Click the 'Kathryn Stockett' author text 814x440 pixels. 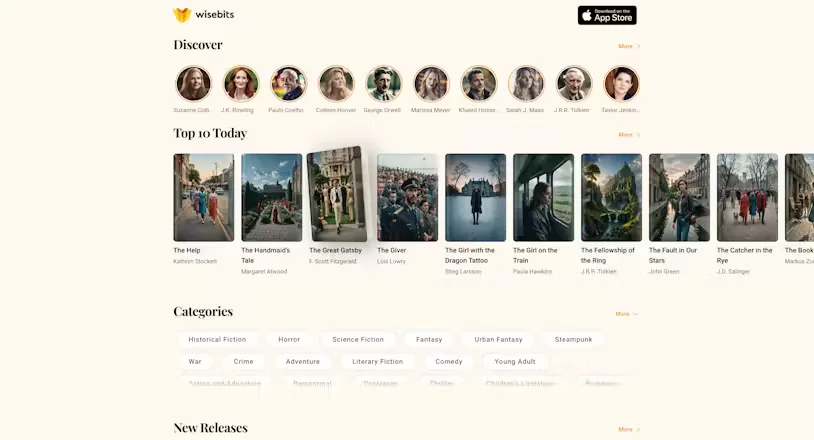(x=195, y=262)
